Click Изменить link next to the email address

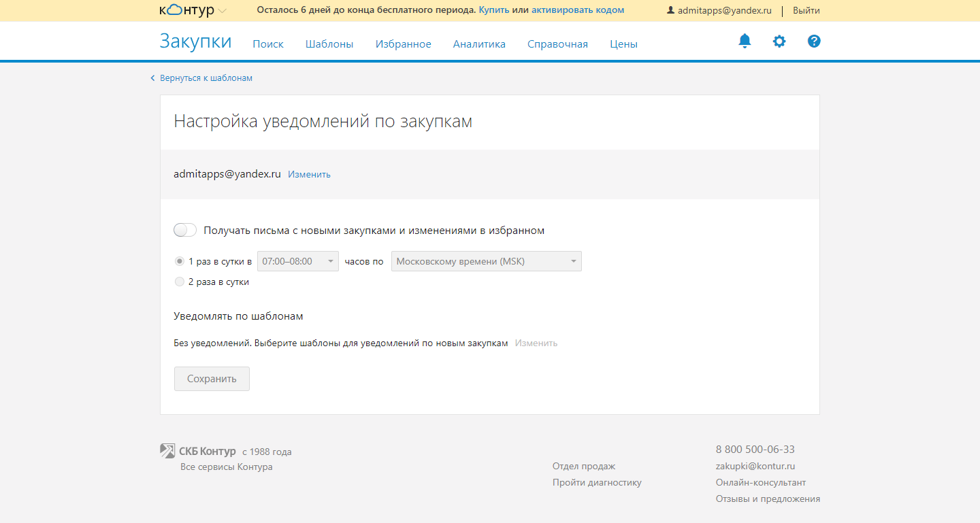[x=309, y=174]
